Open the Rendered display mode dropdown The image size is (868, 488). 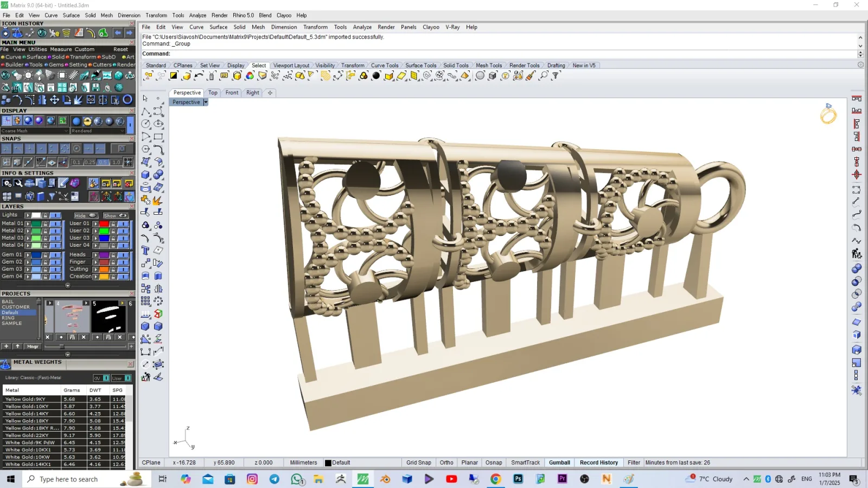pos(98,131)
